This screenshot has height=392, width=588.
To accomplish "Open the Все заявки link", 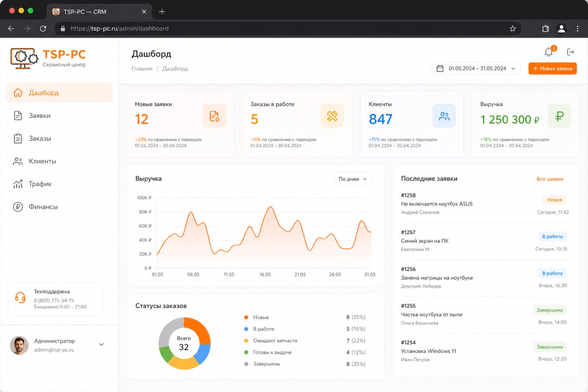I will (550, 179).
